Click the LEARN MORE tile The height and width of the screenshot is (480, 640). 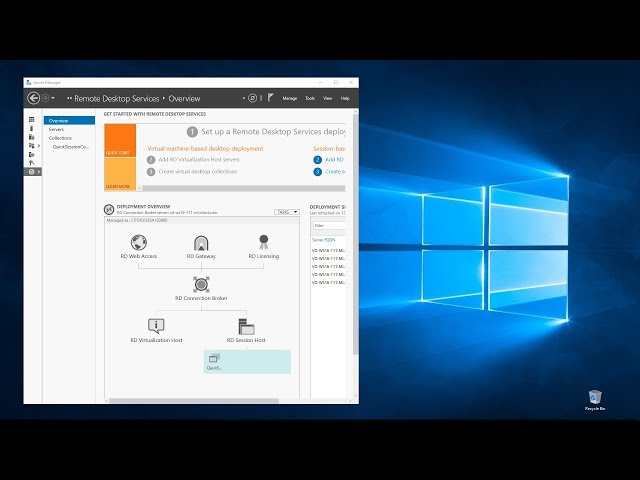coord(120,174)
